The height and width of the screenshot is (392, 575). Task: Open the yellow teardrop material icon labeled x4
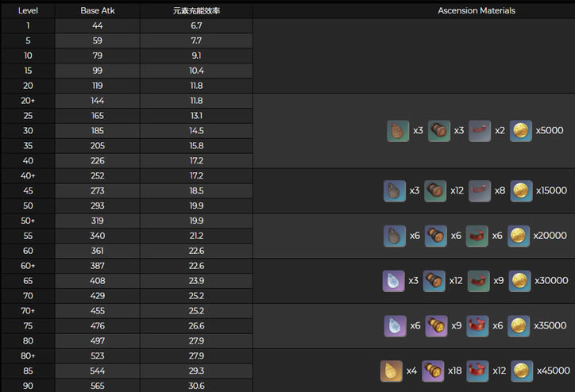point(392,371)
